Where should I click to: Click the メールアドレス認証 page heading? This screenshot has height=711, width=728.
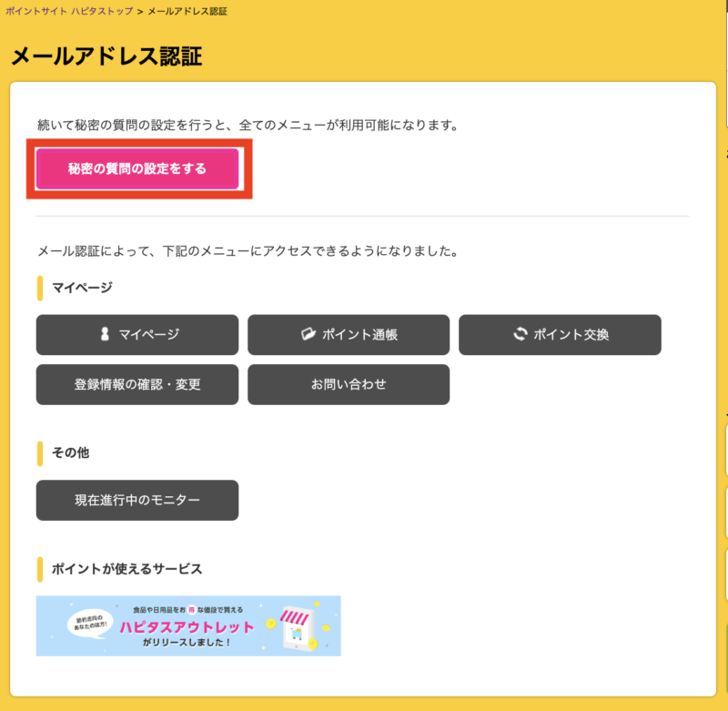coord(106,56)
